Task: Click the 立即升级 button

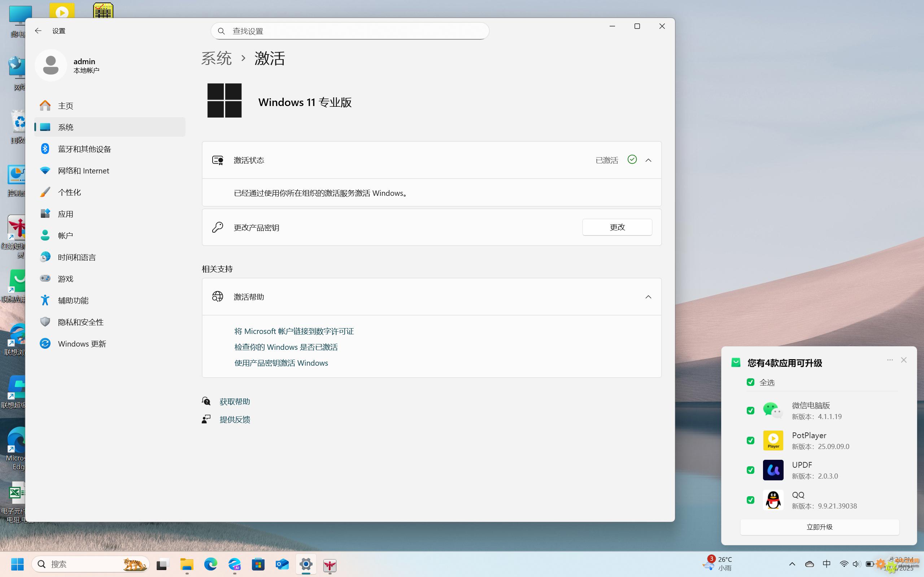Action: [819, 527]
